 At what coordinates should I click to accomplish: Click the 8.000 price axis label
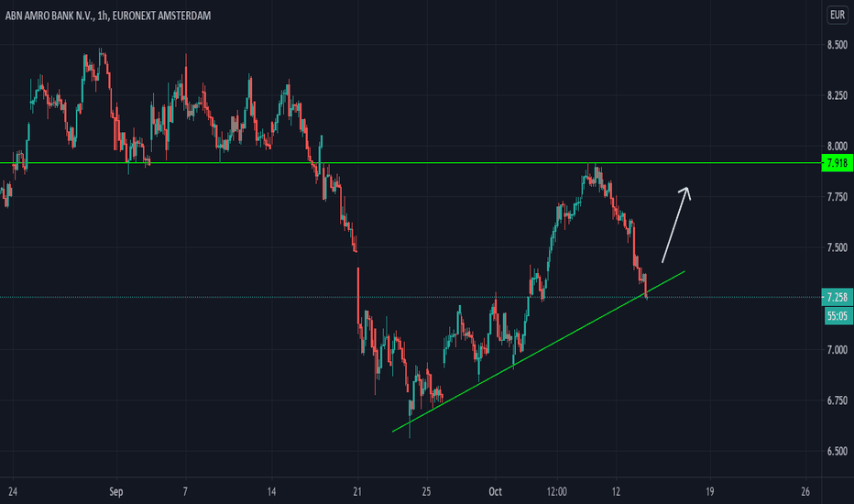[838, 146]
